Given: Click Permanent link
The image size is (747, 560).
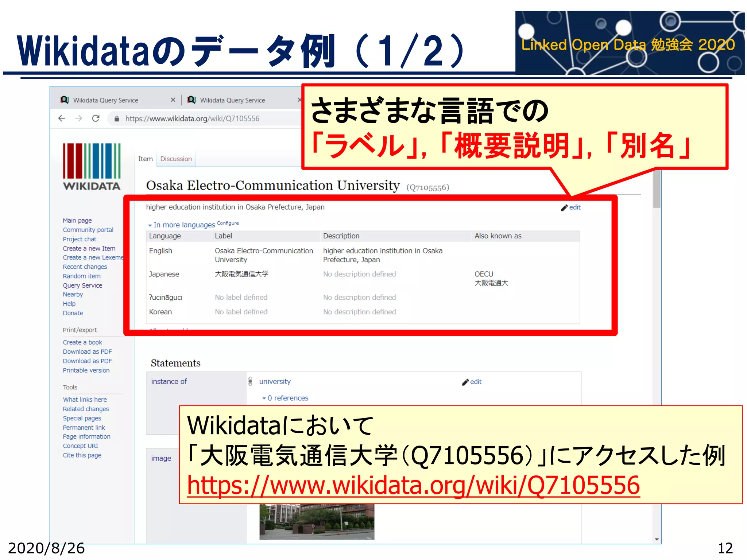Looking at the screenshot, I should pyautogui.click(x=84, y=428).
